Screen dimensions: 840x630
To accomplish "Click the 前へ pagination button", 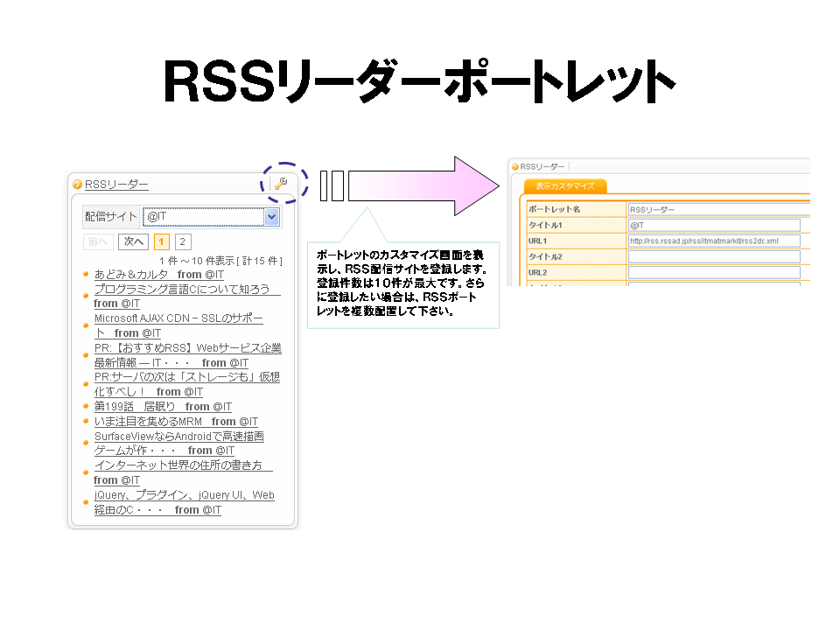I will tap(98, 242).
